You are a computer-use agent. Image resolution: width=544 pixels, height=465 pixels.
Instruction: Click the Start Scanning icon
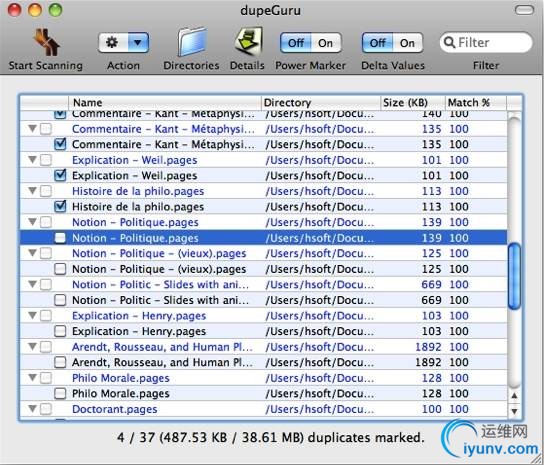pos(46,42)
